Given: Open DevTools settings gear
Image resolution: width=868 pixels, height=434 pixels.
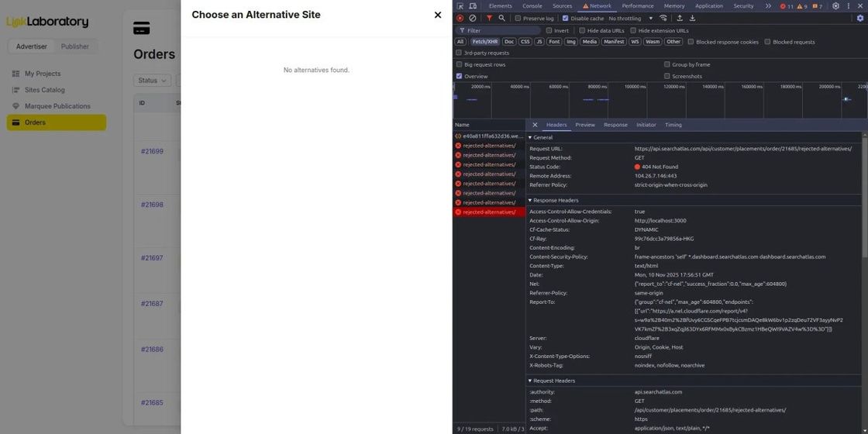Looking at the screenshot, I should coord(835,6).
